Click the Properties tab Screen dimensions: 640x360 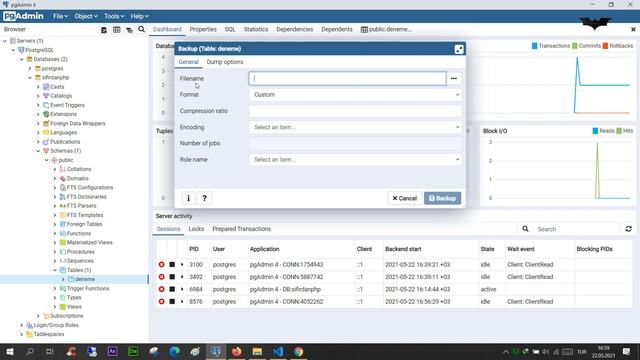click(203, 29)
